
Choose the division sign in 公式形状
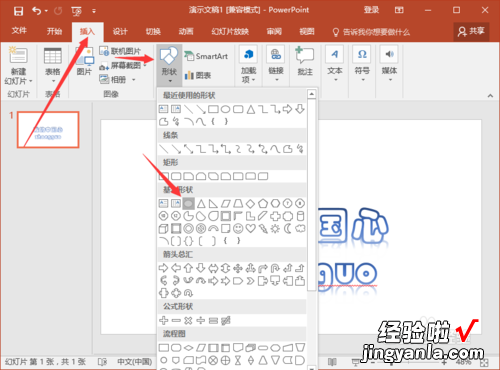(201, 320)
